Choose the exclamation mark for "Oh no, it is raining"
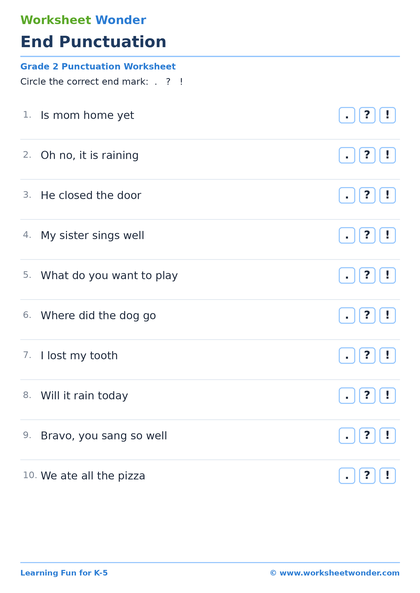 tap(387, 155)
